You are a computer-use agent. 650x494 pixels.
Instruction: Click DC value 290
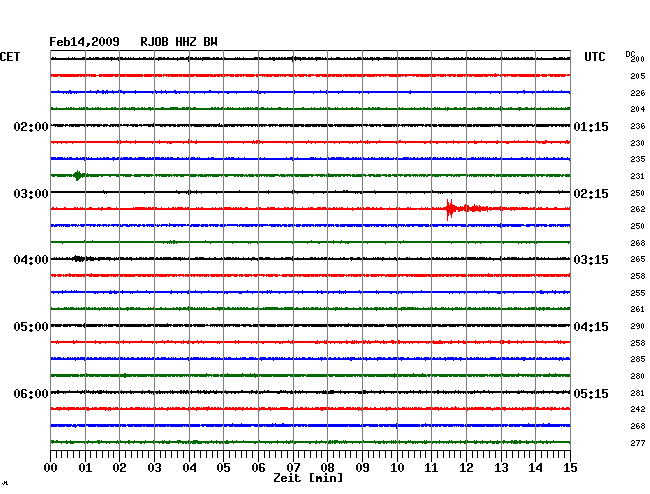638,326
